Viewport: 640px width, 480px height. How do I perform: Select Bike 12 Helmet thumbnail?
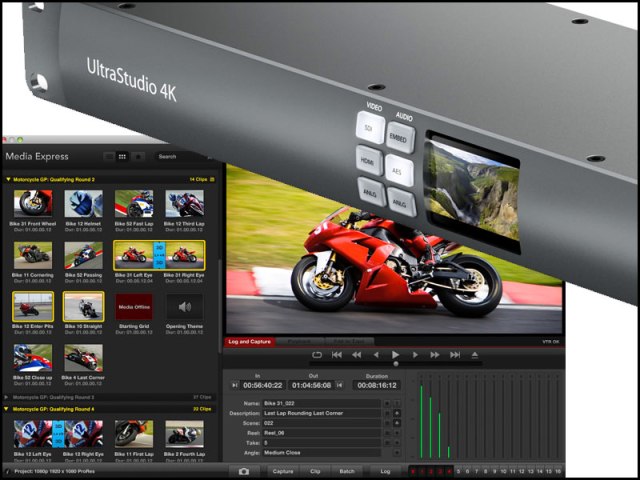coord(83,203)
